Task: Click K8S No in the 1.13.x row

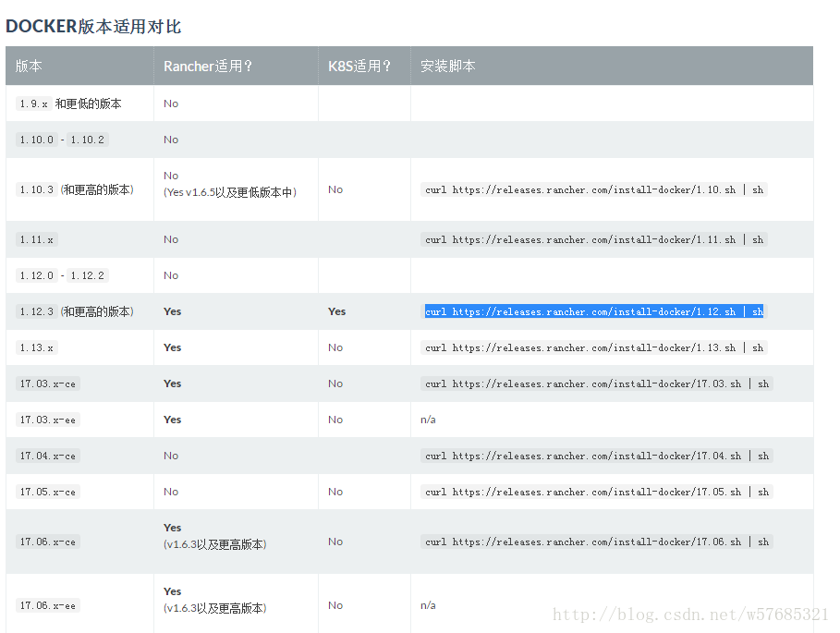Action: 335,347
